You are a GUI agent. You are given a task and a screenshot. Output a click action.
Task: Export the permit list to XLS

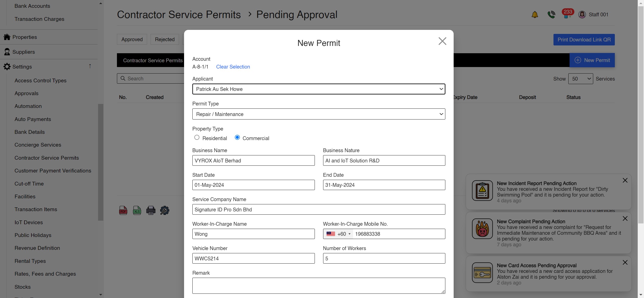(137, 210)
